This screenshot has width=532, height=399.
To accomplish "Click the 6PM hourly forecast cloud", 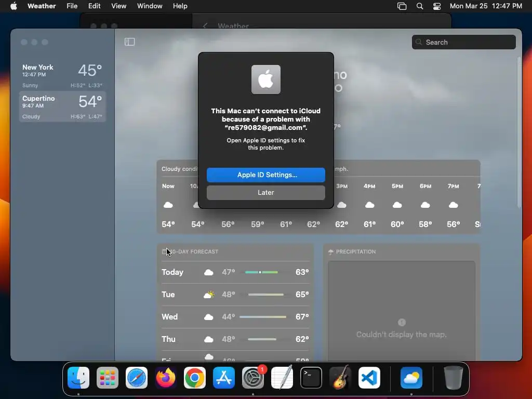I will (x=425, y=205).
